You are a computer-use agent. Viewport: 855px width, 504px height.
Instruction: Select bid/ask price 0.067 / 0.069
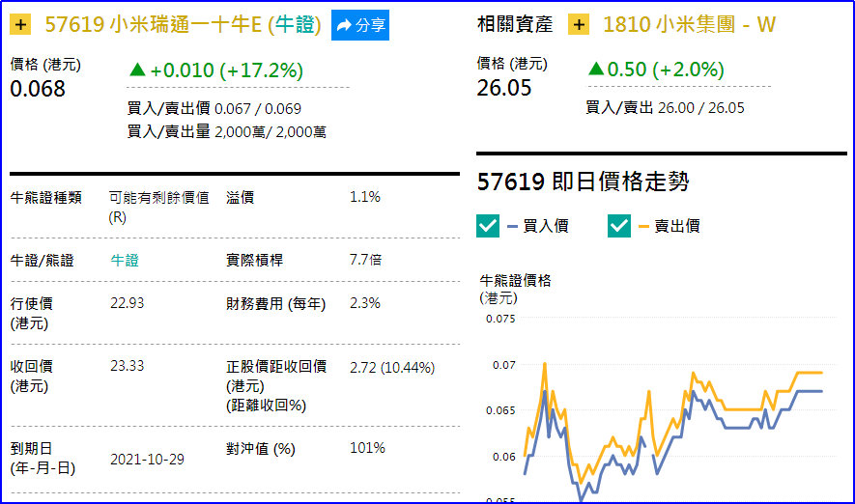point(257,109)
